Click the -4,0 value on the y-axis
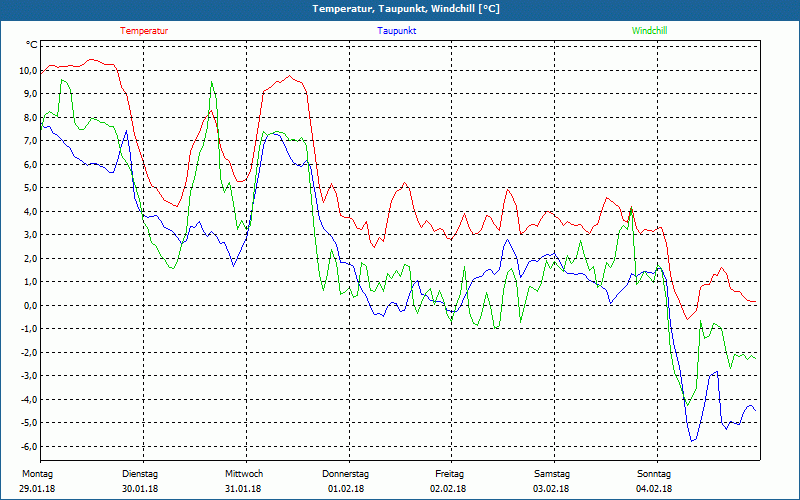Image resolution: width=800 pixels, height=500 pixels. (x=29, y=399)
